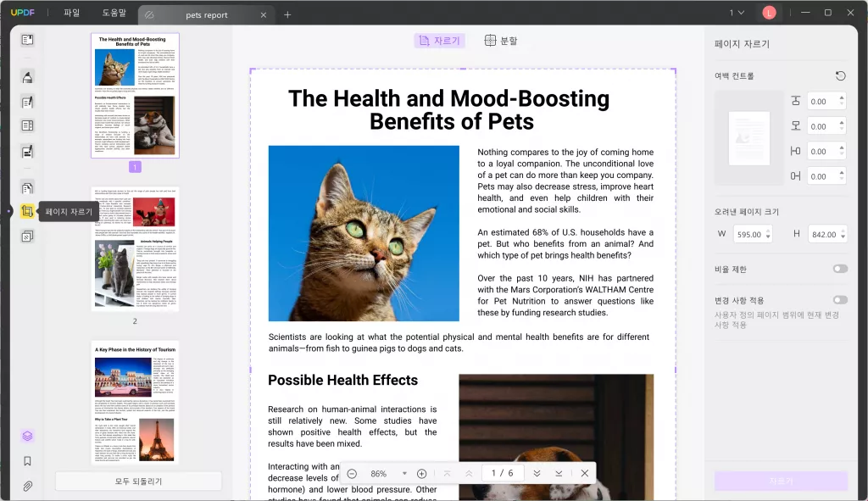Open the Page tools watermark icon

(x=27, y=237)
